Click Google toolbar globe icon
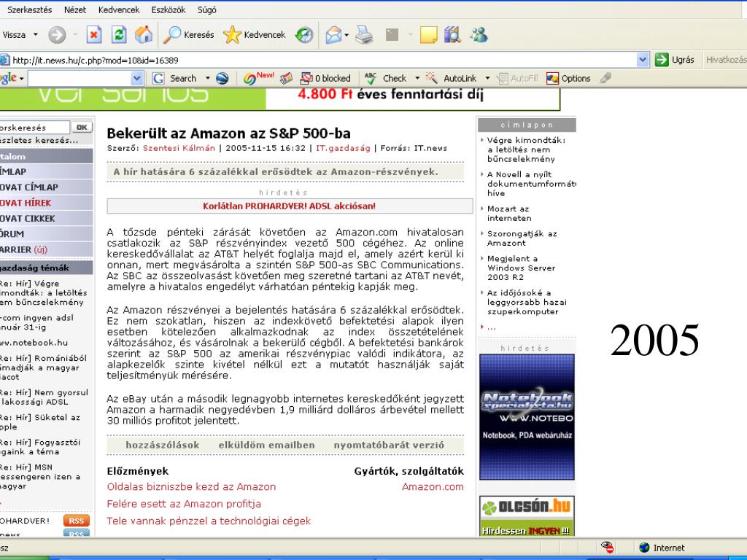This screenshot has width=747, height=560. (222, 79)
